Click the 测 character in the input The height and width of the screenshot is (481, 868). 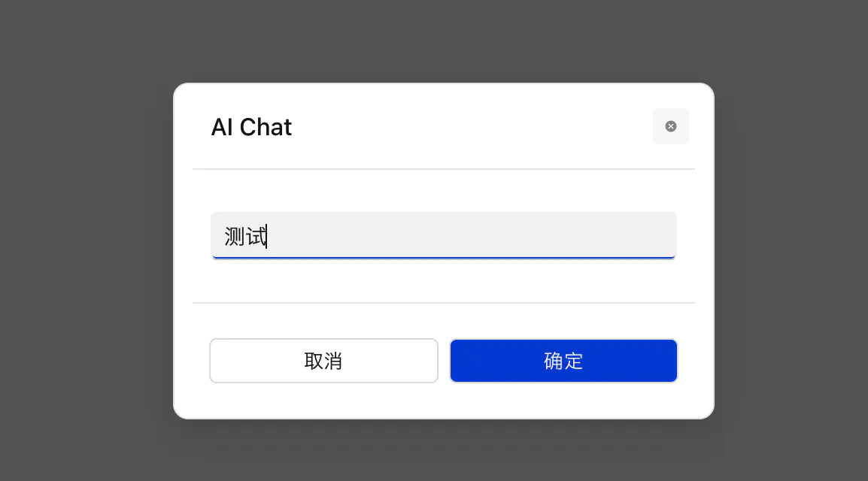point(235,237)
